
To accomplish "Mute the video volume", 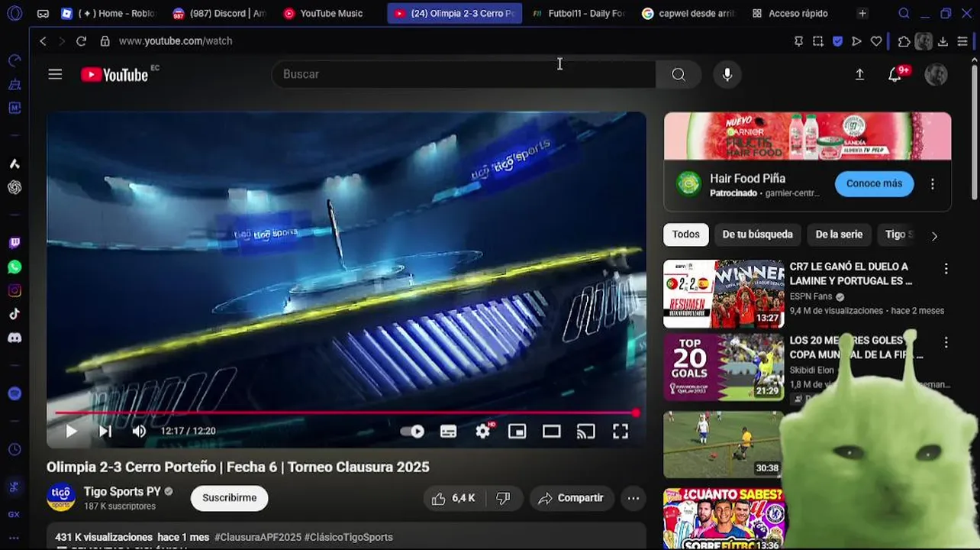I will pos(139,432).
